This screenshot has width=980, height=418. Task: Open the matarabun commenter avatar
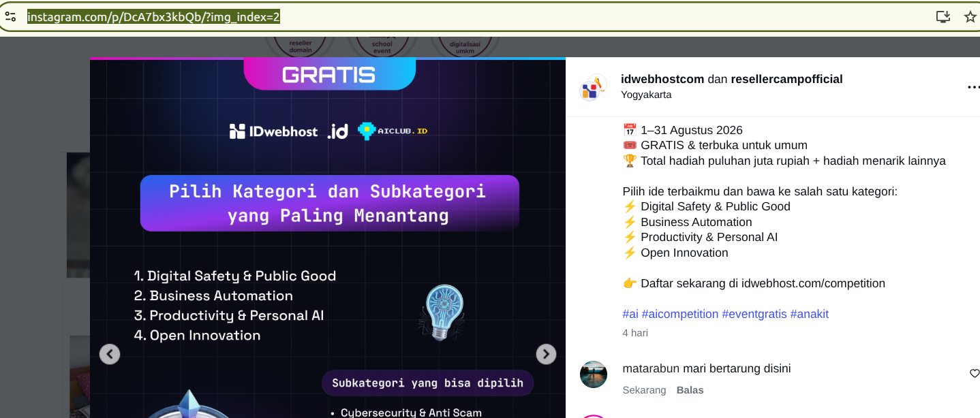(x=594, y=374)
